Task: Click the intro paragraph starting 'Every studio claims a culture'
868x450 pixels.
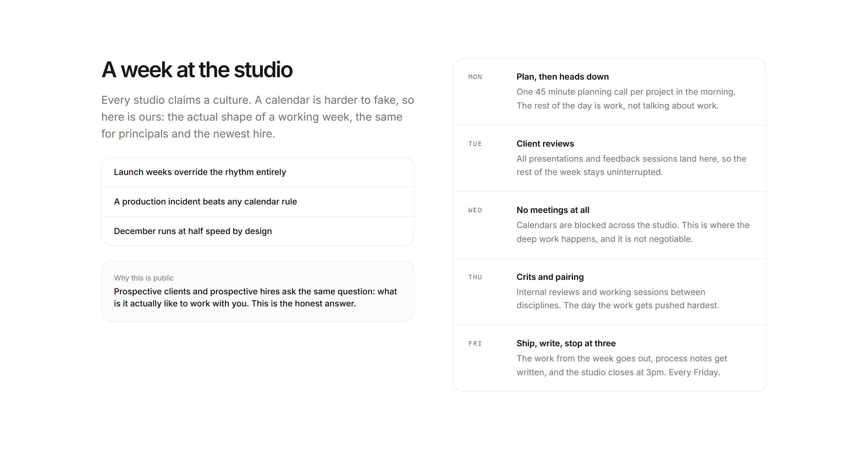Action: (258, 117)
